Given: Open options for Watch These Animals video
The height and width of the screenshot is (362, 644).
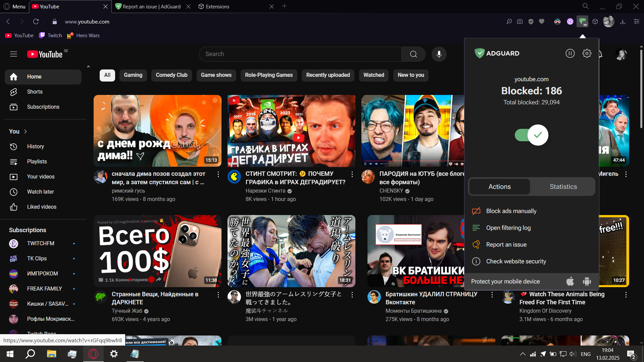Looking at the screenshot, I should [626, 295].
